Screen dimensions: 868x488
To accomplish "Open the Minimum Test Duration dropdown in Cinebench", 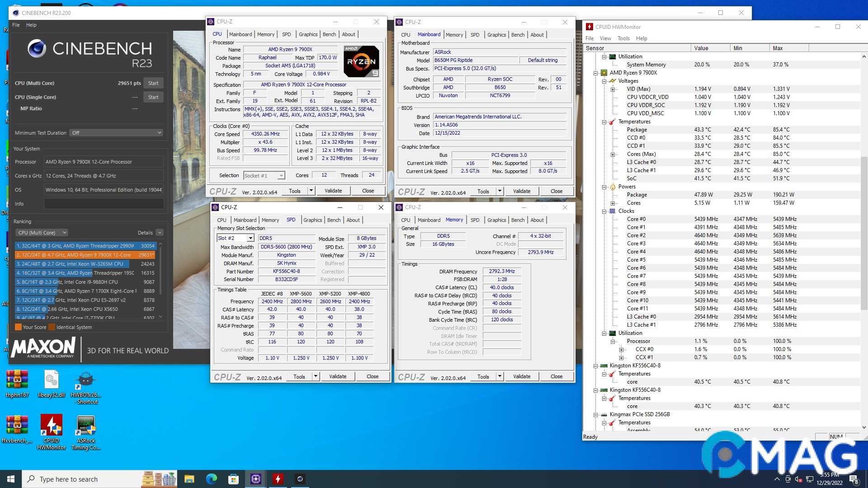I will tap(116, 132).
